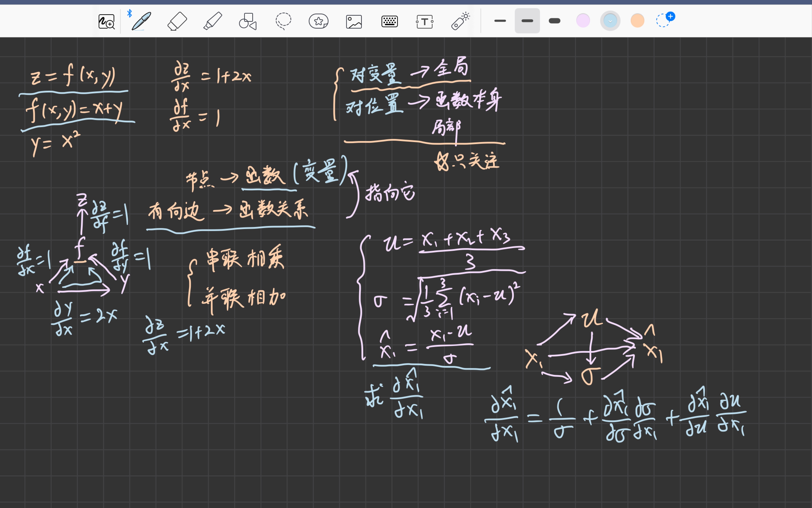Select the zoom window handwriting tool
This screenshot has width=812, height=508.
tap(106, 21)
